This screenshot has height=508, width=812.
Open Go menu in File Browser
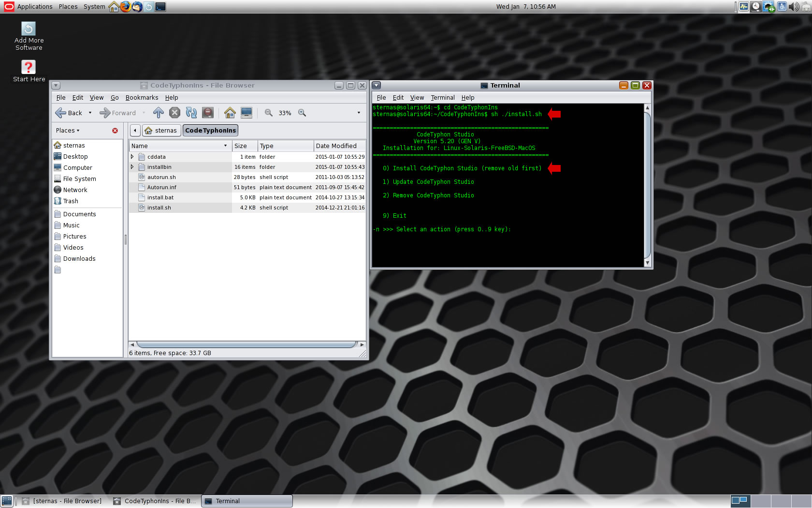pyautogui.click(x=115, y=98)
